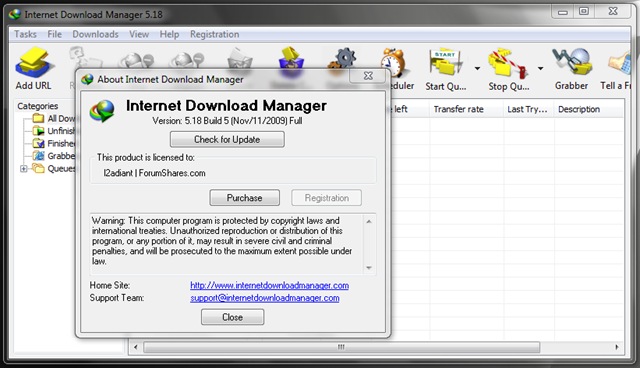Click the Close button in About dialog
The height and width of the screenshot is (368, 640).
[x=233, y=317]
